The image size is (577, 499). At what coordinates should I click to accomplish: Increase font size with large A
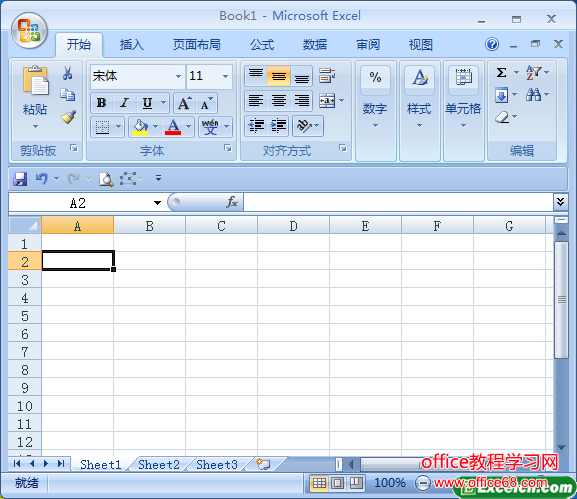pyautogui.click(x=185, y=103)
